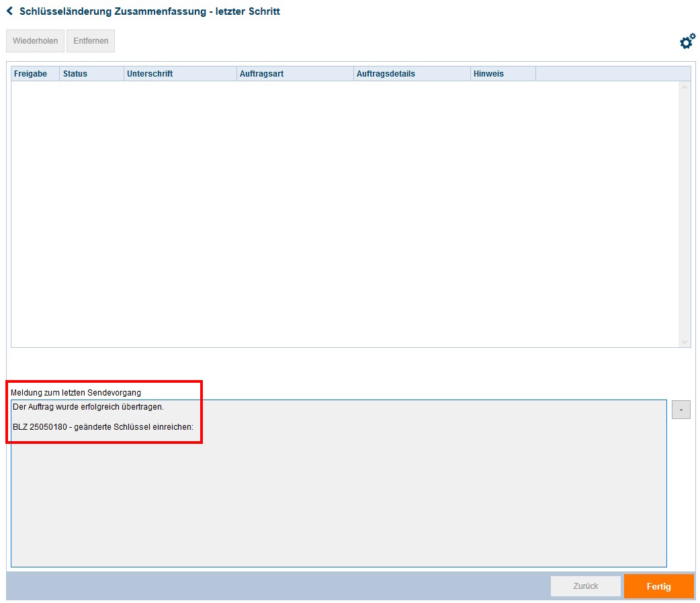700x603 pixels.
Task: Open settings via the gear icon
Action: [687, 42]
